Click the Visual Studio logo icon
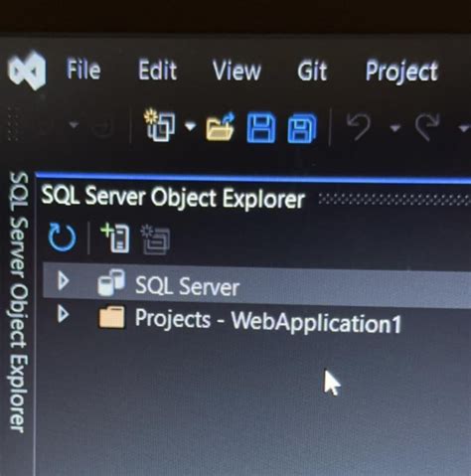471x476 pixels. tap(27, 71)
